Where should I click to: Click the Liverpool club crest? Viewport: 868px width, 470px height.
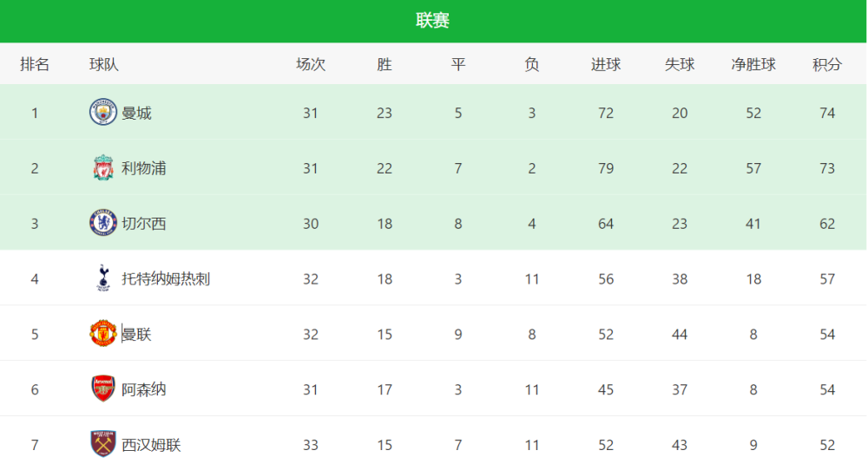tap(103, 167)
